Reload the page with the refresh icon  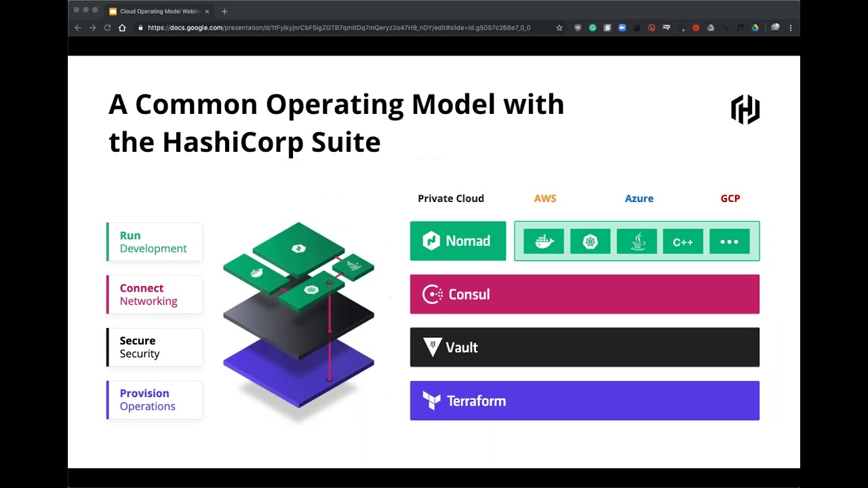(107, 28)
